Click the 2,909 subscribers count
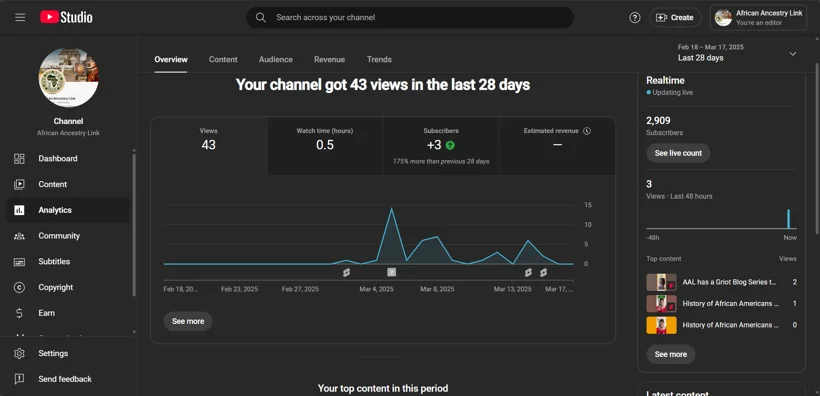Image resolution: width=820 pixels, height=396 pixels. coord(658,121)
